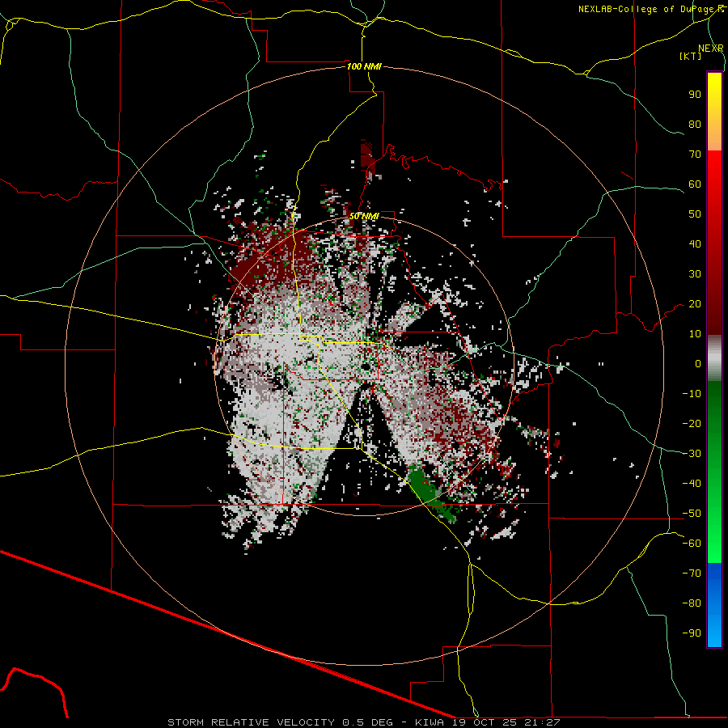This screenshot has width=728, height=728.
Task: Click the -60 value on the velocity scale
Action: [692, 544]
